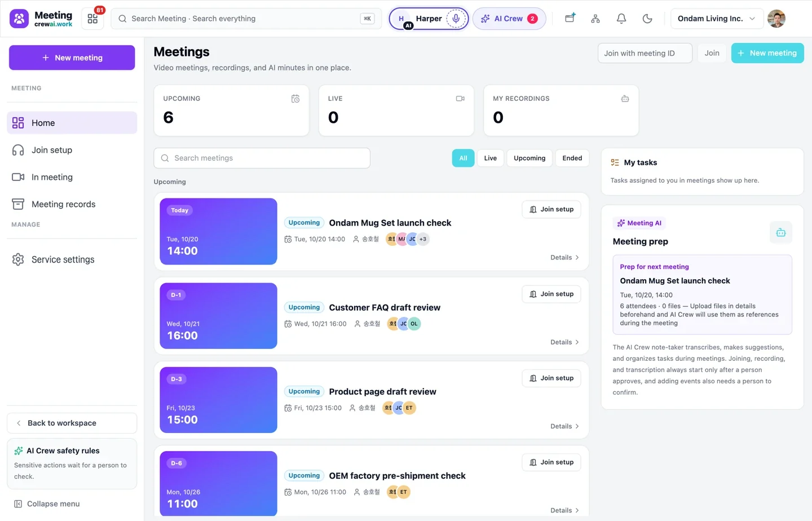Click the OL avatar on Customer FAQ draft review

coord(414,324)
